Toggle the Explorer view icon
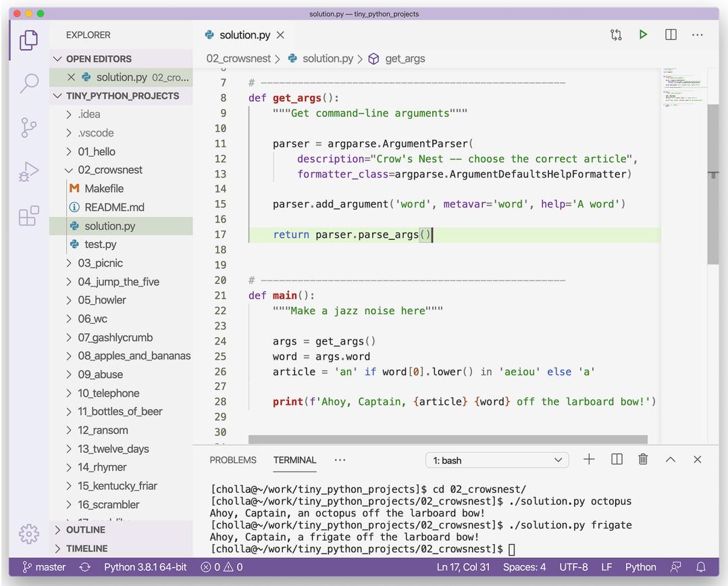Screen dimensions: 728x586 [x=28, y=40]
